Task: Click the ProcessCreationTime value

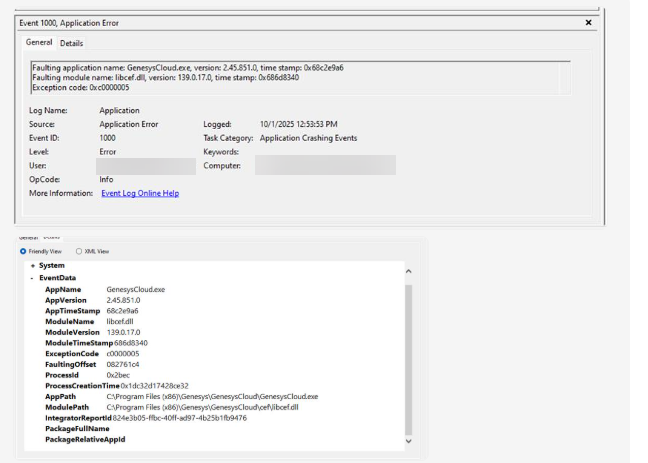Action: click(x=155, y=386)
